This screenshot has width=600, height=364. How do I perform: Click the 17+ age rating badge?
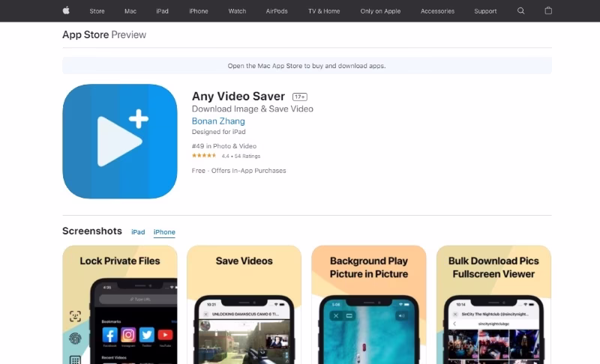300,97
